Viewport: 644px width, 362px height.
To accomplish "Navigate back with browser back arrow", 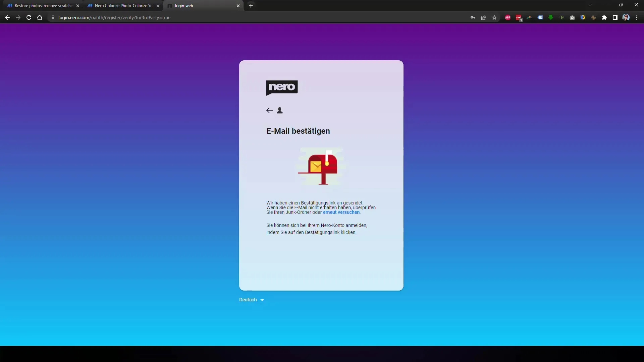I will [7, 17].
